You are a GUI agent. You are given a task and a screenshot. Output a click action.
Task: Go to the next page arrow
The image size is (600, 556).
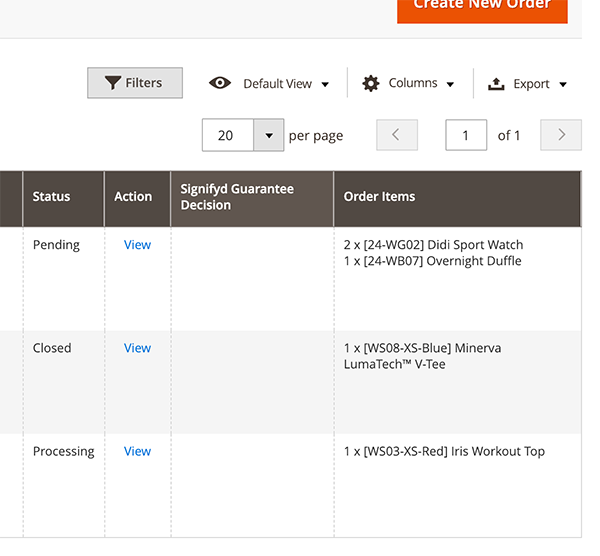[561, 135]
